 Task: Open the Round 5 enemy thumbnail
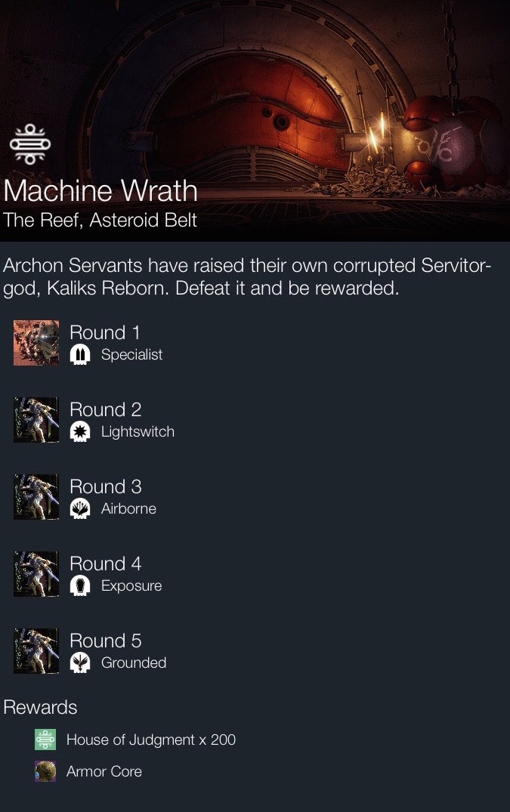coord(36,651)
